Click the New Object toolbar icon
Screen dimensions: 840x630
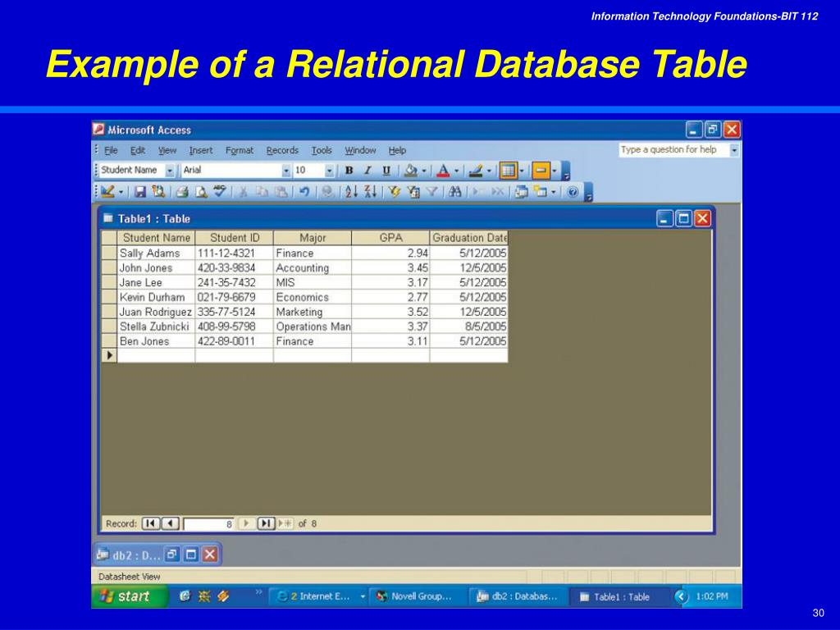(540, 191)
